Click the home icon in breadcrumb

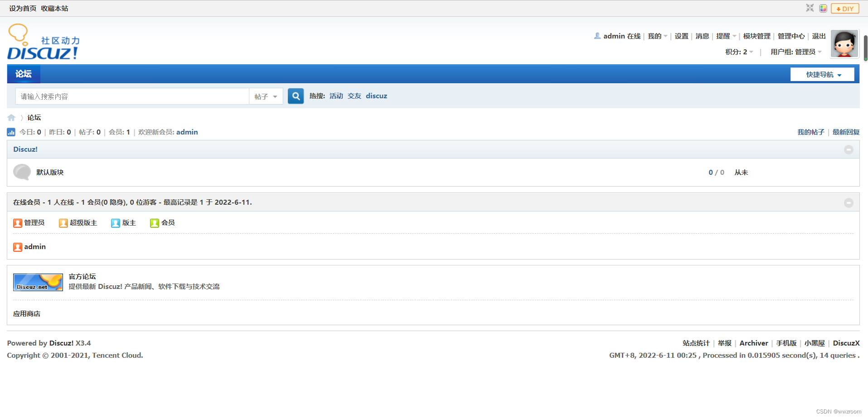[11, 118]
